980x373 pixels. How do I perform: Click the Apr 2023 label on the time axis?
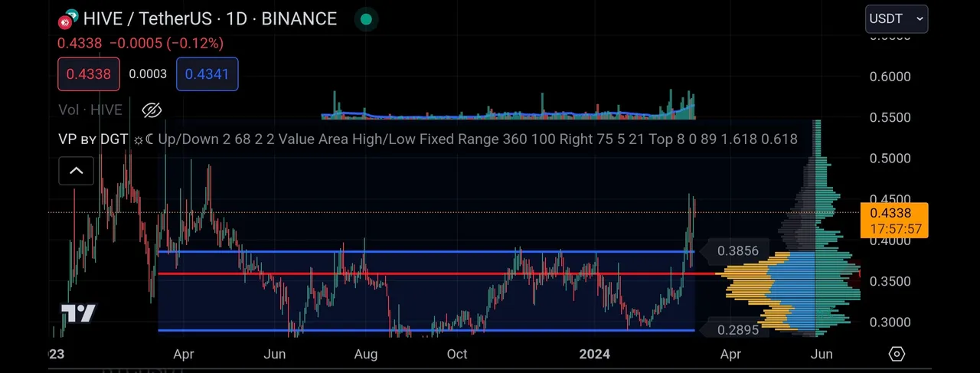pyautogui.click(x=182, y=354)
